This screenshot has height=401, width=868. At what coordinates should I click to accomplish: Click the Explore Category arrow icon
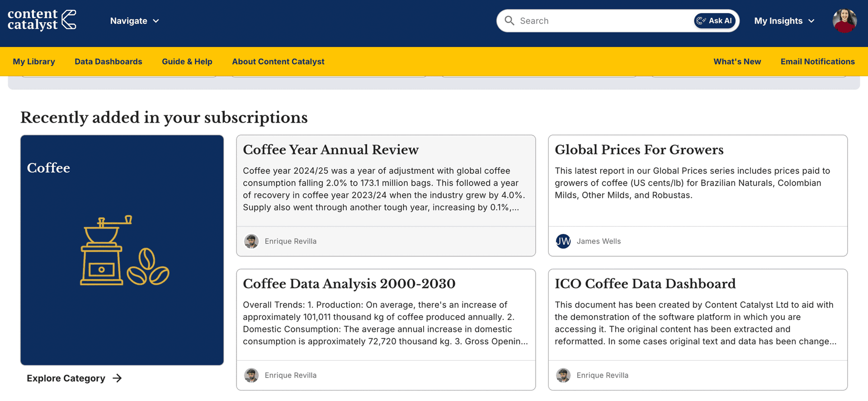pyautogui.click(x=118, y=378)
